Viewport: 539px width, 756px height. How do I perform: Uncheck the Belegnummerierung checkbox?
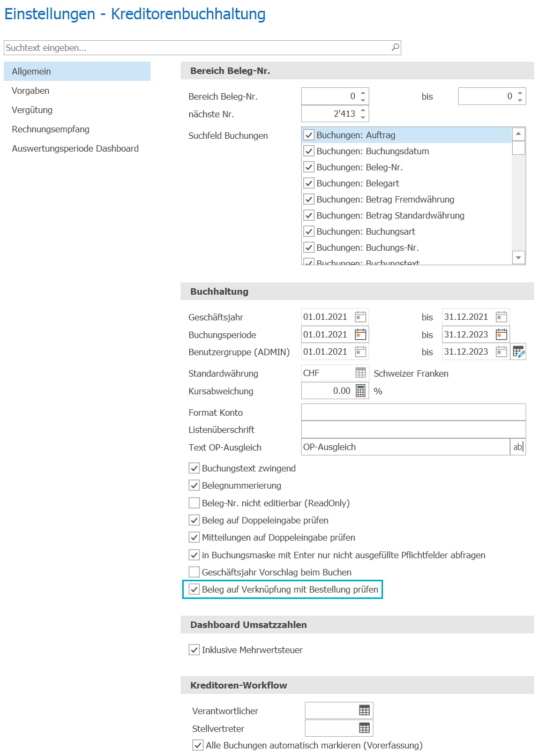[194, 485]
